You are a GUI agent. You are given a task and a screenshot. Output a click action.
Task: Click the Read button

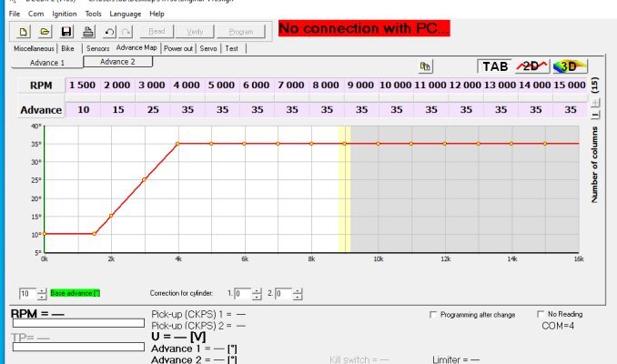[157, 32]
